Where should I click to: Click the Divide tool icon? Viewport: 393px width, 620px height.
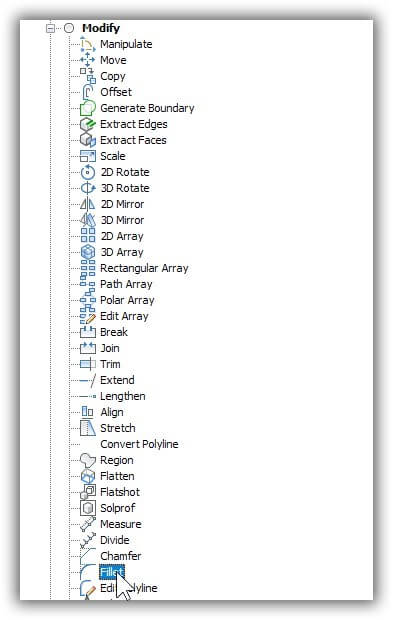(x=88, y=540)
